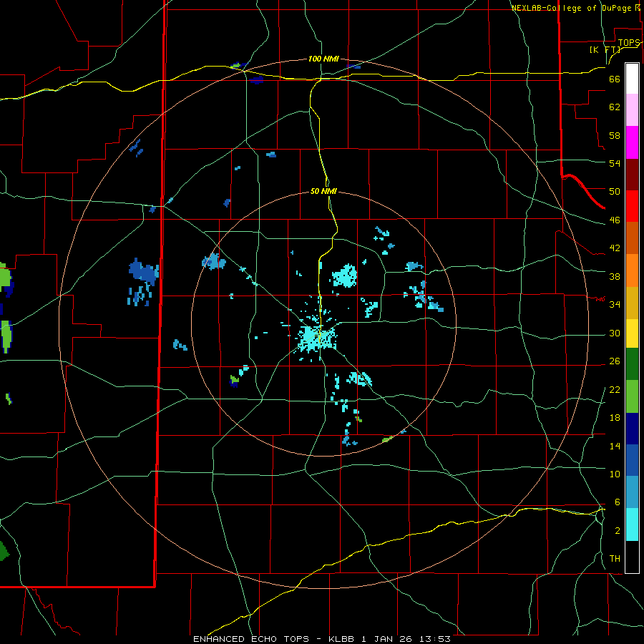The height and width of the screenshot is (644, 644).
Task: Pick the cyan legend color band
Action: [x=632, y=525]
